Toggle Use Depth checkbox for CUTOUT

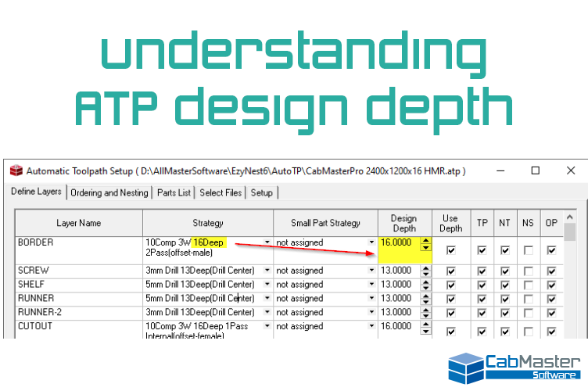coord(450,332)
